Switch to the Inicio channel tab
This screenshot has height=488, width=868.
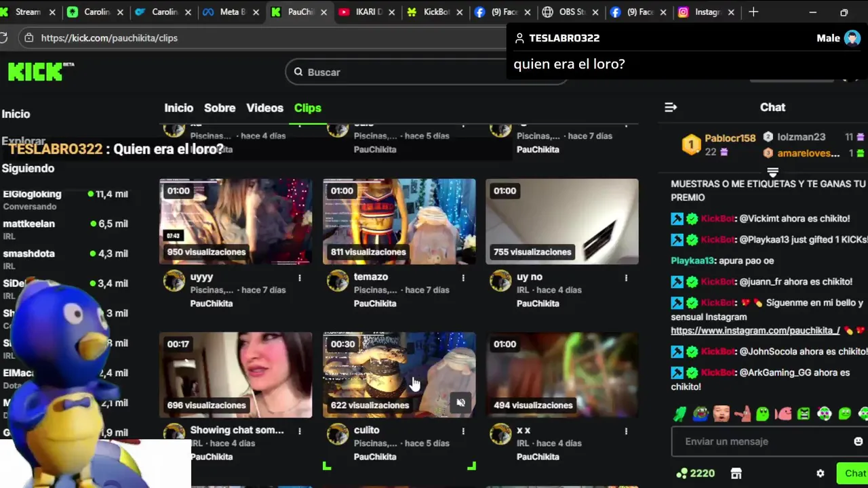[x=178, y=108]
